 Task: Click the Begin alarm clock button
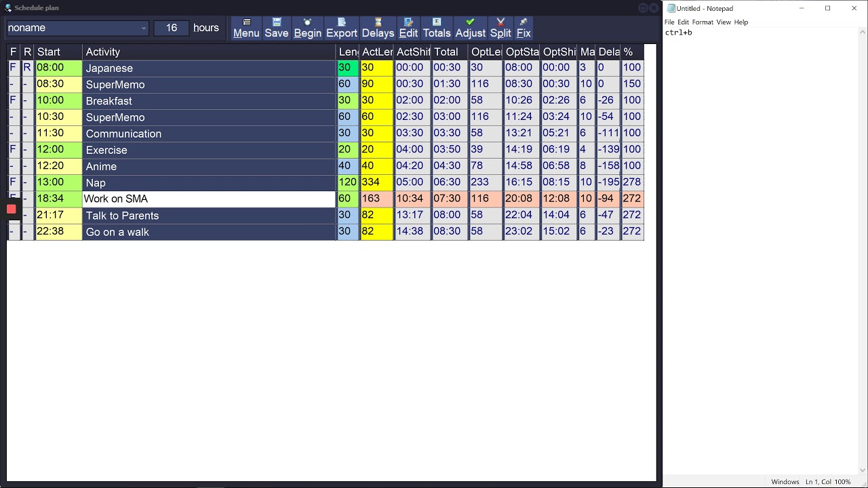[307, 28]
